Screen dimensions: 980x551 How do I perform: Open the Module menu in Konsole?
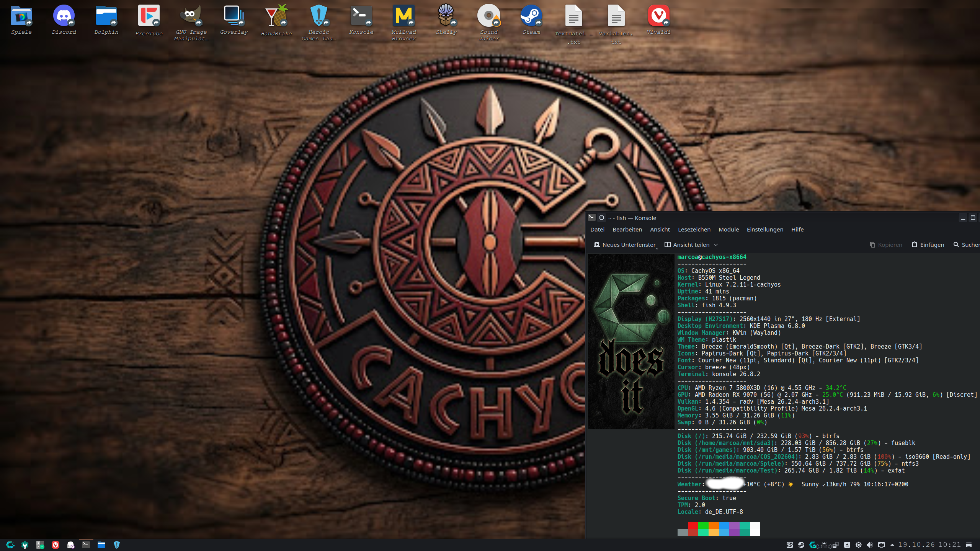pos(728,230)
